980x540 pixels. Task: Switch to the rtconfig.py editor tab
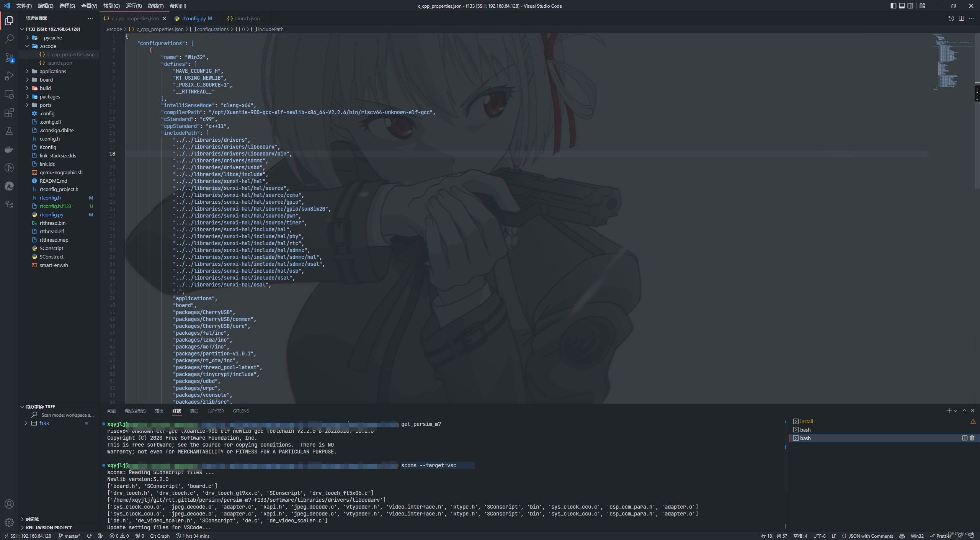(194, 18)
